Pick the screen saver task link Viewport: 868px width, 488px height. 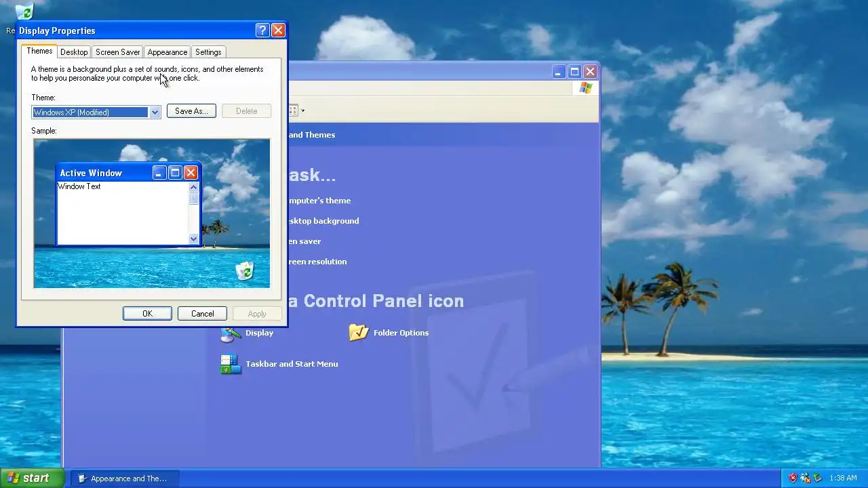pyautogui.click(x=304, y=241)
